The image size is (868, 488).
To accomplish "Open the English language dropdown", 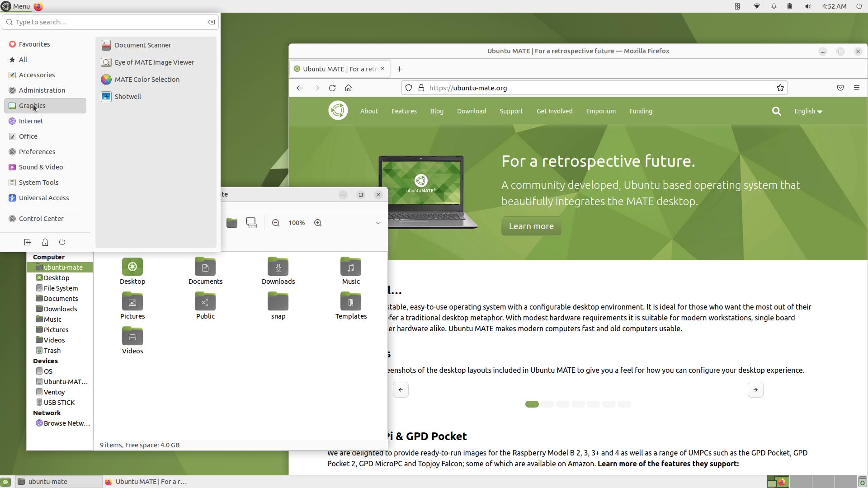I will pos(808,111).
